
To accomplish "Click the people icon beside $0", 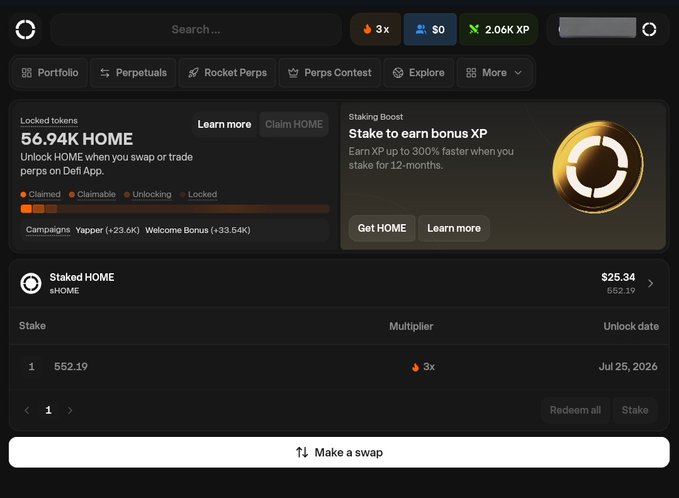I will [421, 29].
